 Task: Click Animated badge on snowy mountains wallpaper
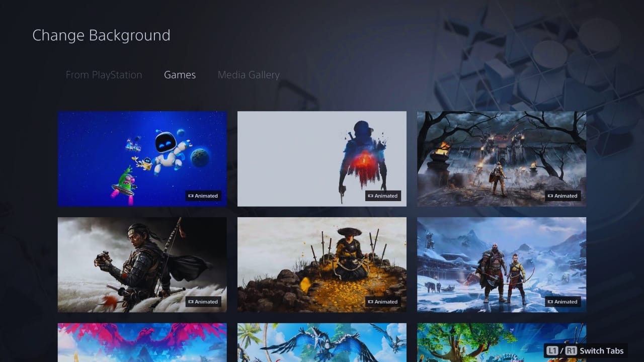click(562, 302)
